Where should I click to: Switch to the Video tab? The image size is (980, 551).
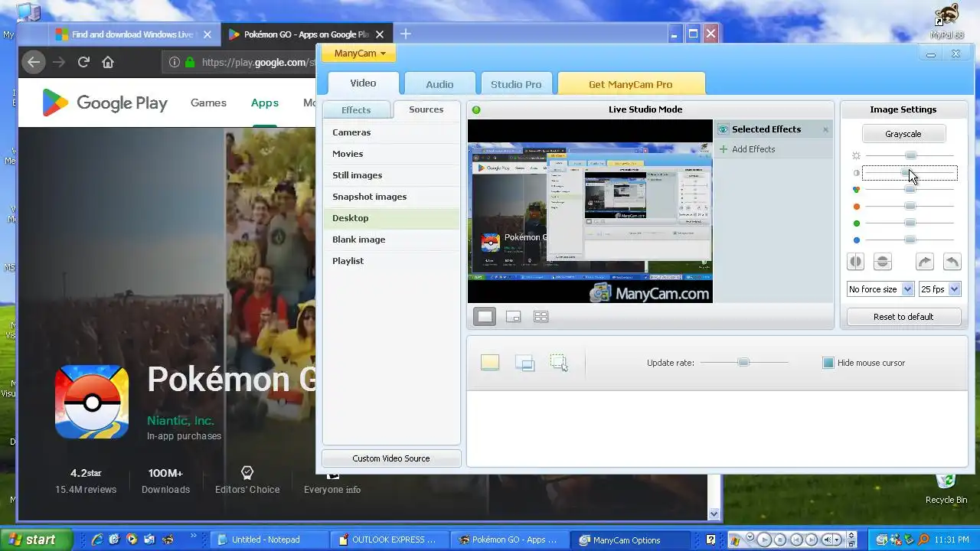[363, 83]
